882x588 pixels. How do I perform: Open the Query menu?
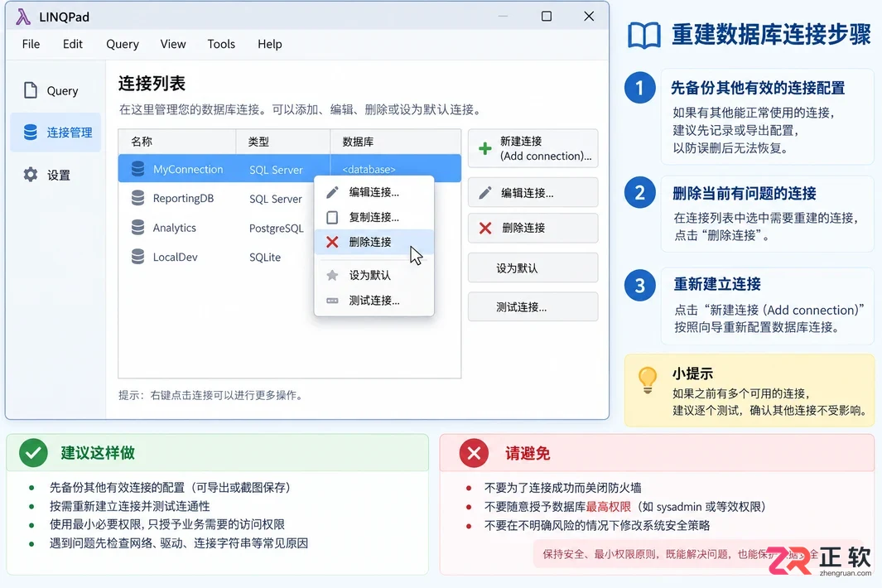tap(123, 44)
